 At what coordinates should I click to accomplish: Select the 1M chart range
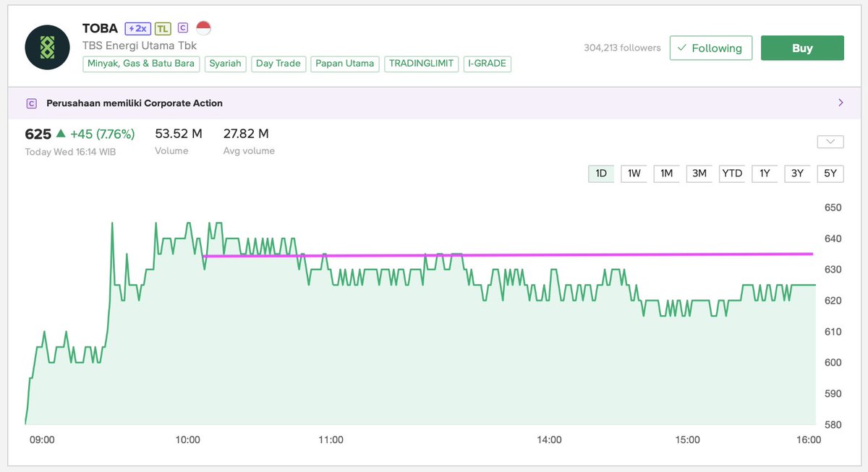(666, 173)
